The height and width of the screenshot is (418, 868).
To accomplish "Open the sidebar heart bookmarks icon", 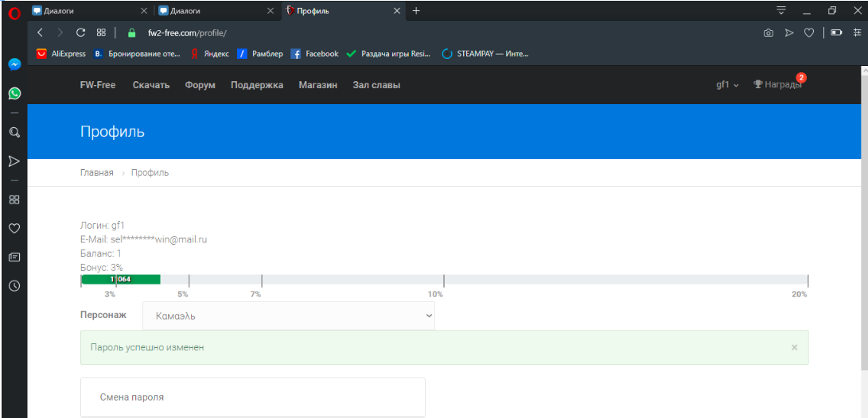I will point(14,229).
